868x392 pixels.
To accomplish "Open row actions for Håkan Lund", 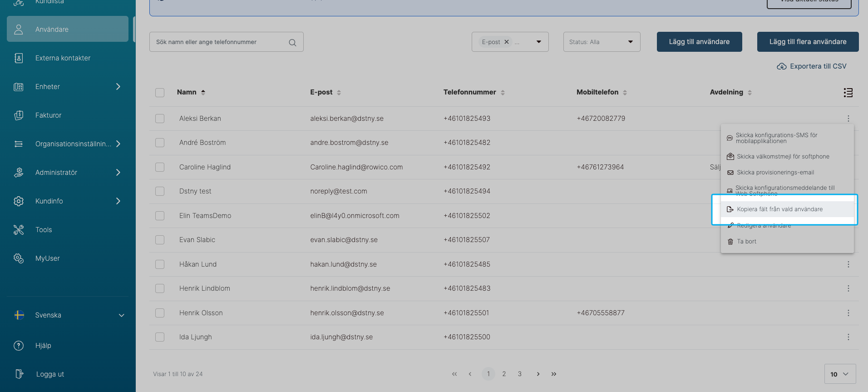I will (848, 264).
